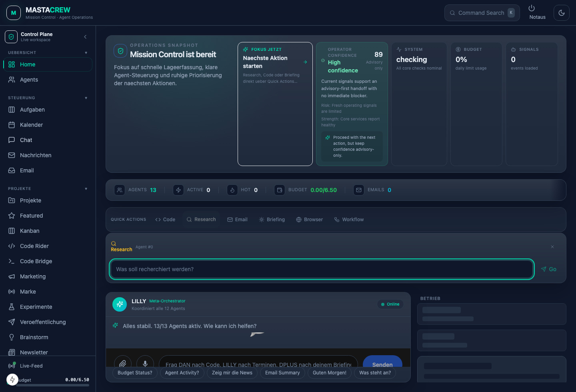
Task: Select the Browser quick action
Action: pyautogui.click(x=310, y=220)
